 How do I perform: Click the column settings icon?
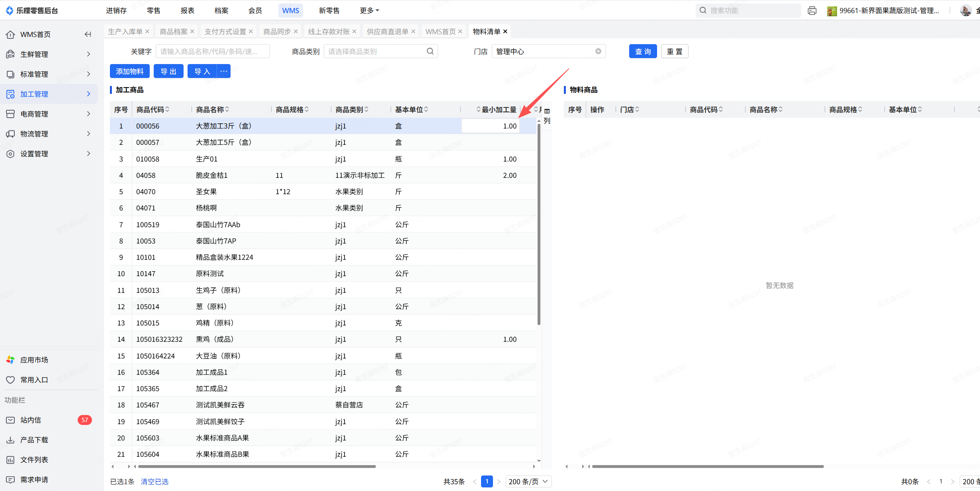[x=547, y=111]
